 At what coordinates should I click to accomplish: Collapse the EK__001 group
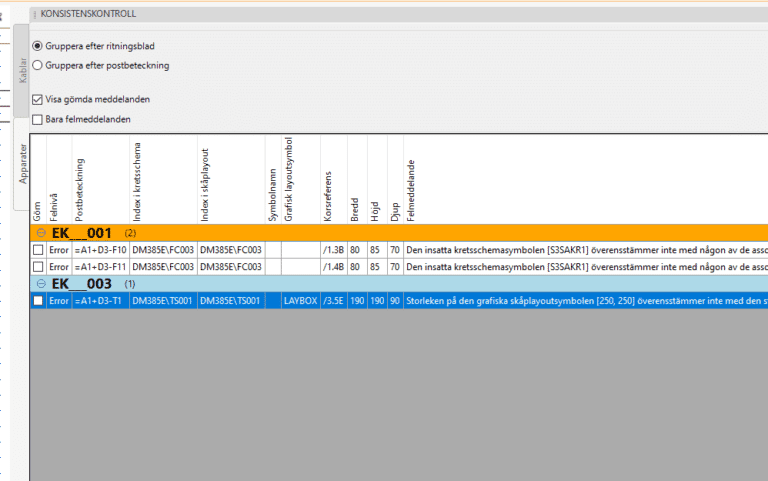tap(40, 233)
